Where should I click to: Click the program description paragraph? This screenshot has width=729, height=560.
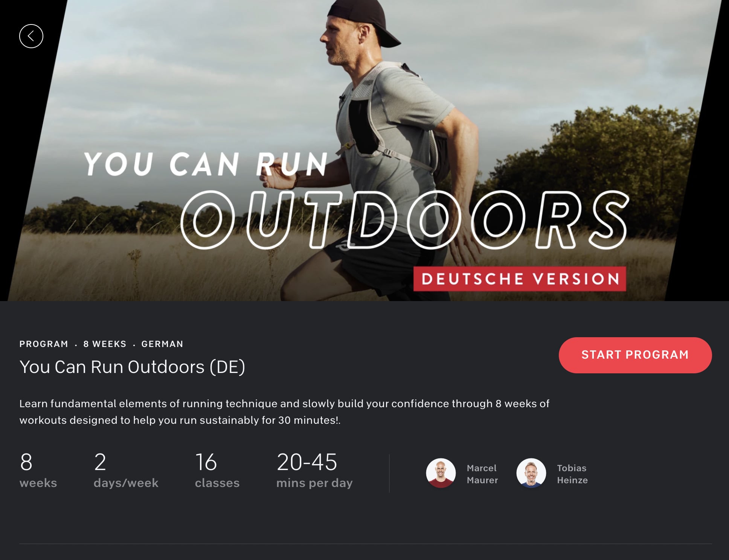click(x=284, y=412)
